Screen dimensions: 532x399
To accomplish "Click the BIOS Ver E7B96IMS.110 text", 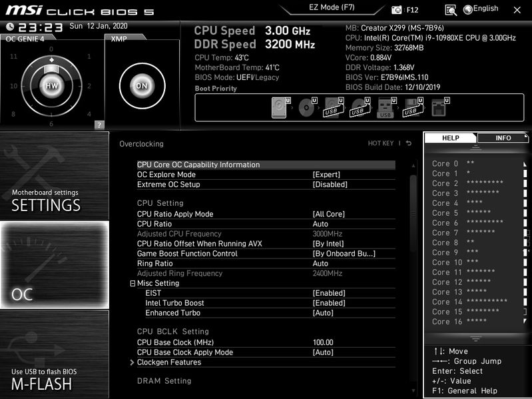I will [387, 77].
